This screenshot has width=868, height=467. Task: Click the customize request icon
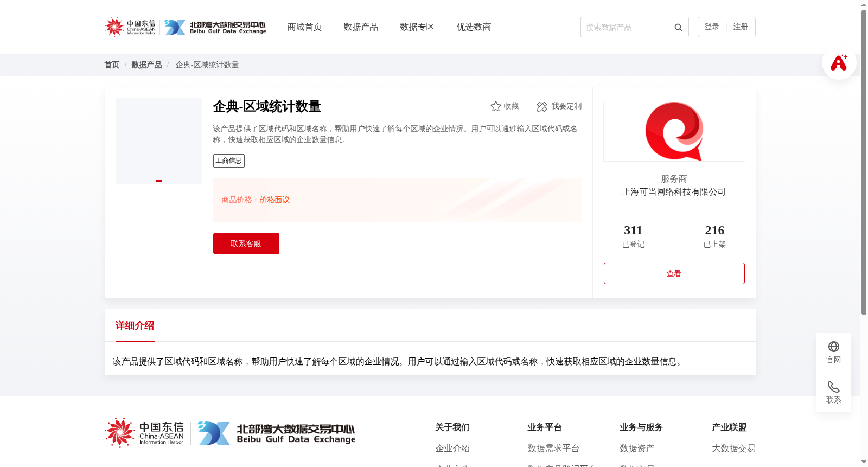[x=542, y=107]
